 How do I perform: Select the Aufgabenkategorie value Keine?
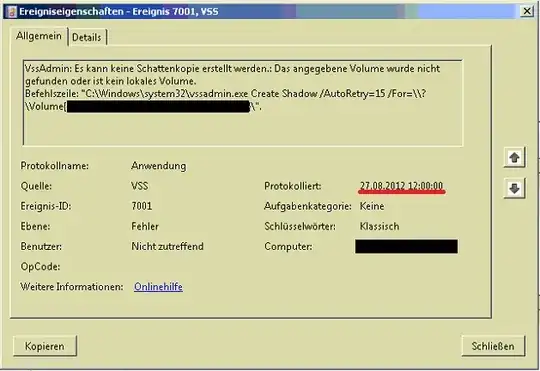pyautogui.click(x=372, y=206)
